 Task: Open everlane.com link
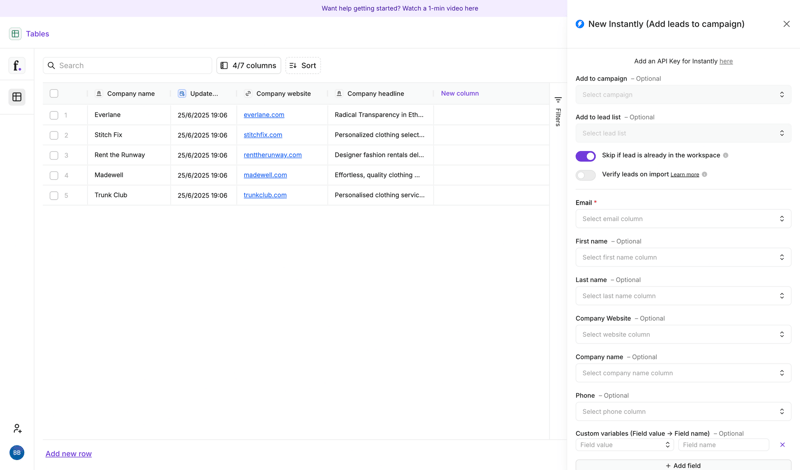tap(264, 115)
